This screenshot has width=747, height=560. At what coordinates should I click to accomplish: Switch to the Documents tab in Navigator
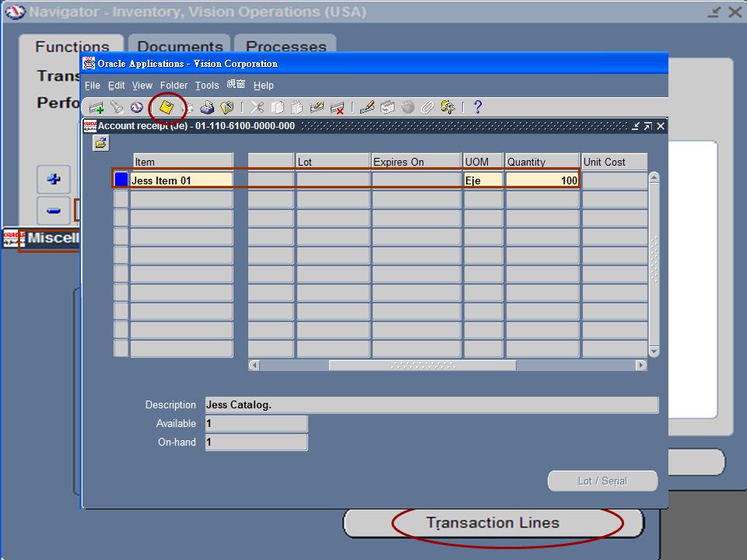(x=180, y=46)
